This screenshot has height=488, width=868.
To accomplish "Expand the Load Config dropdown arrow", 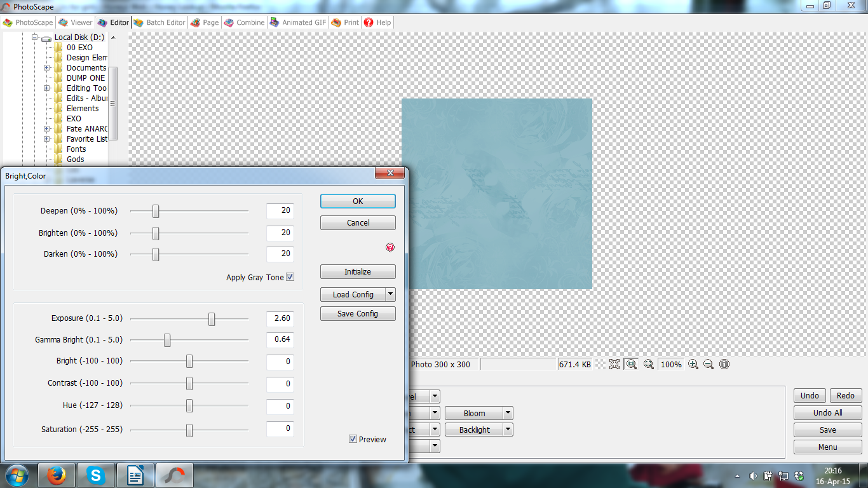I will 389,294.
